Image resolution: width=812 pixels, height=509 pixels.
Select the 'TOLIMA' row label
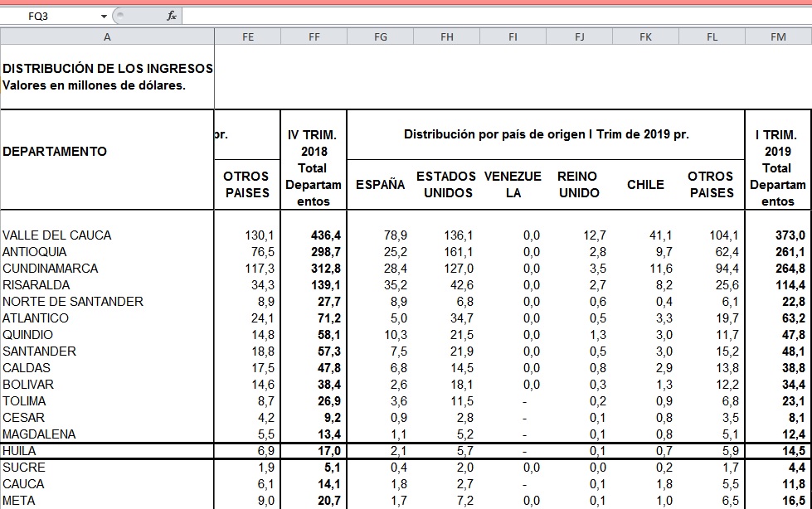[x=24, y=400]
